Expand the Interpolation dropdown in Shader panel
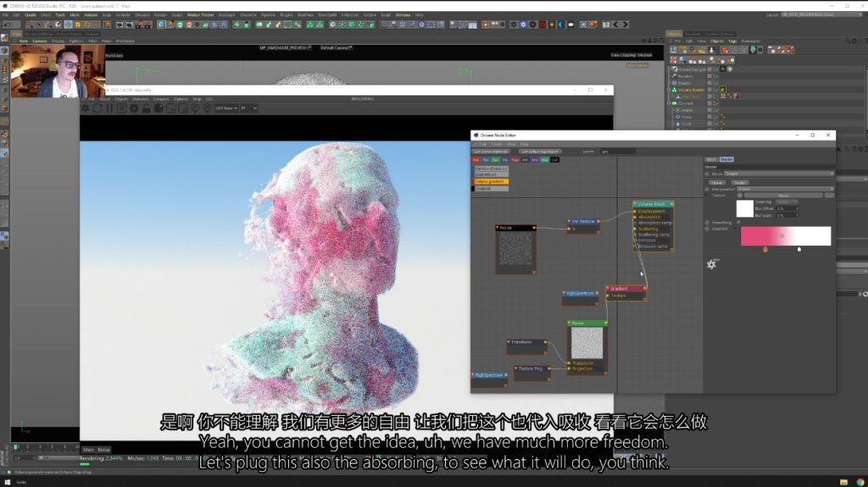The image size is (868, 487). point(784,189)
